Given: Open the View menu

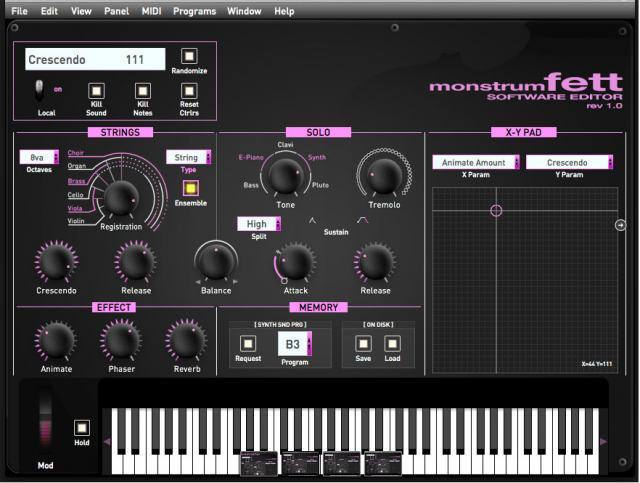Looking at the screenshot, I should (x=81, y=11).
